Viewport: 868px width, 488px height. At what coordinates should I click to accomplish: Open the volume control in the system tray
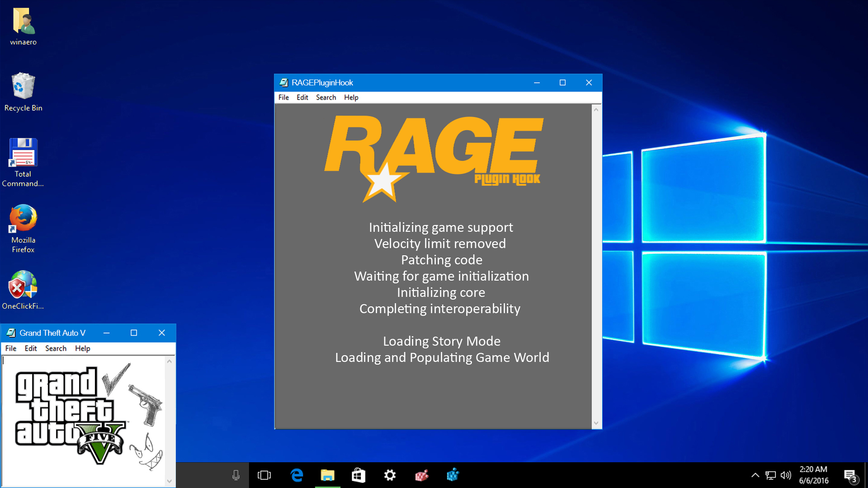pyautogui.click(x=786, y=475)
